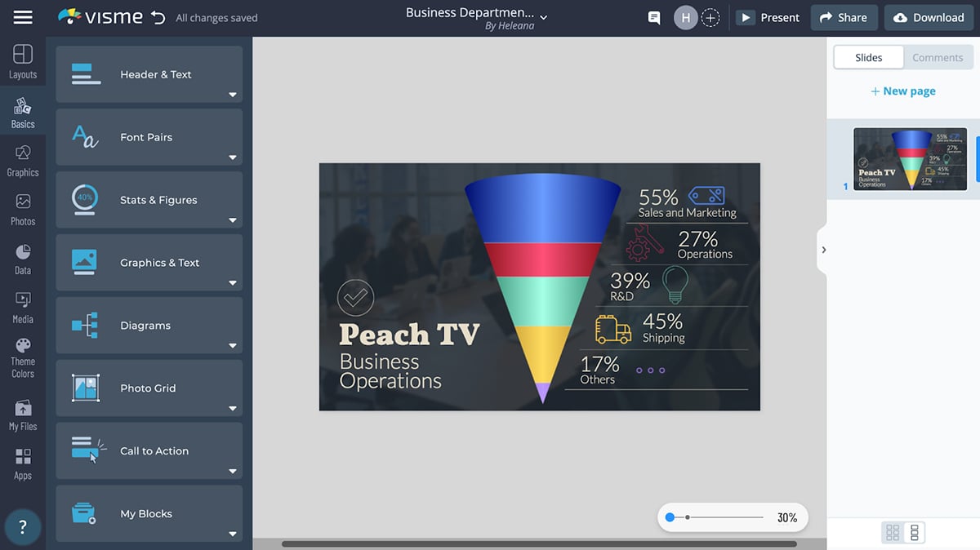Viewport: 980px width, 550px height.
Task: Select the Slides tab
Action: [868, 57]
